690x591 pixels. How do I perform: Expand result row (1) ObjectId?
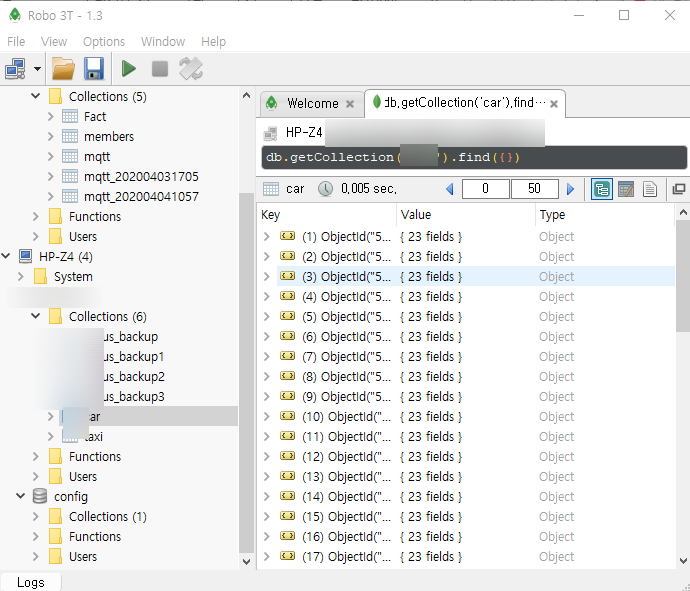tap(266, 237)
